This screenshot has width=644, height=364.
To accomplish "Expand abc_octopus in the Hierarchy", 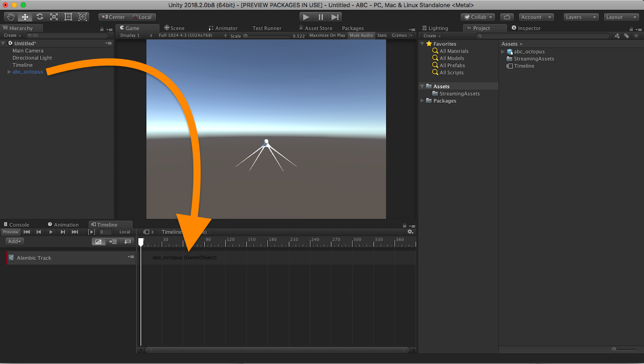I will point(9,72).
